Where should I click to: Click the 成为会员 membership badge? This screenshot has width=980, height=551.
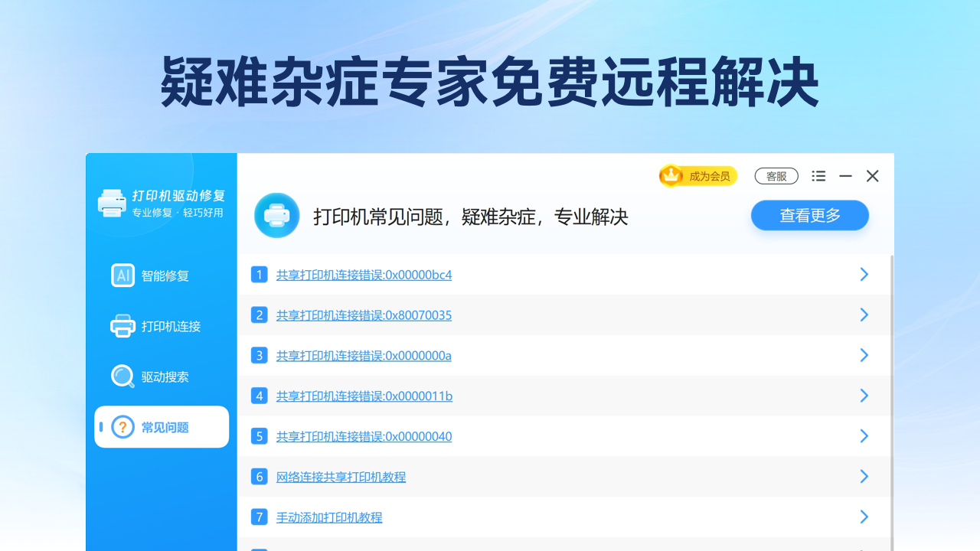point(697,175)
